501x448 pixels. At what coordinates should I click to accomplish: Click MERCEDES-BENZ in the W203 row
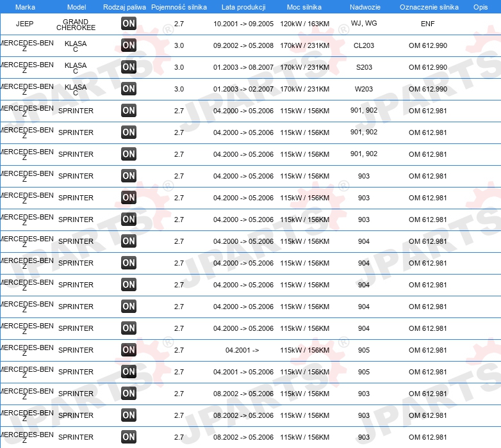[27, 89]
